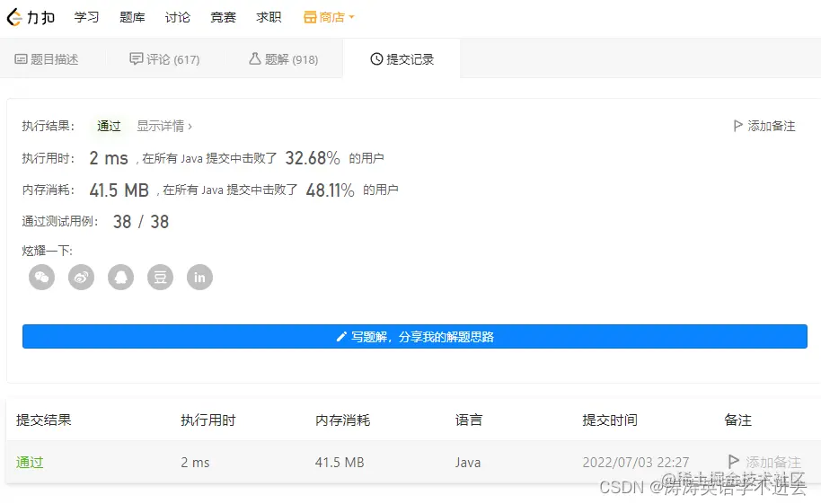Screen dimensions: 821x504
Task: Click the 通过 result badge next to 执行结果
Action: pyautogui.click(x=109, y=126)
